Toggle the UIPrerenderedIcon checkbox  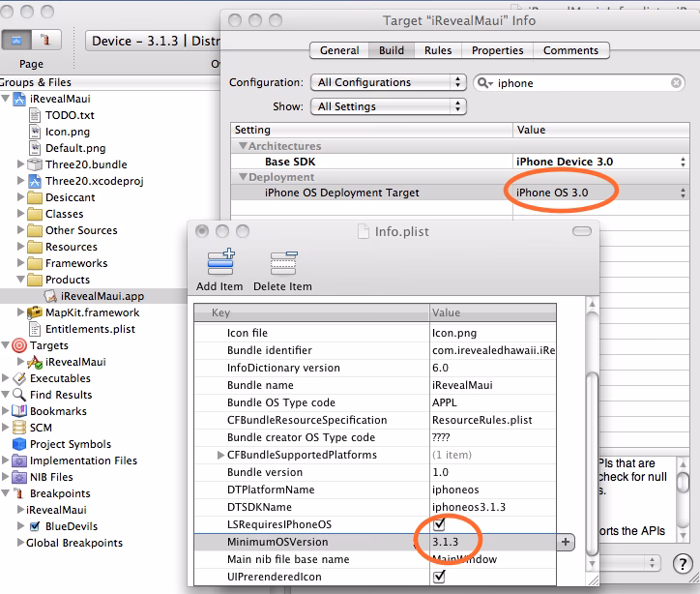[x=440, y=577]
